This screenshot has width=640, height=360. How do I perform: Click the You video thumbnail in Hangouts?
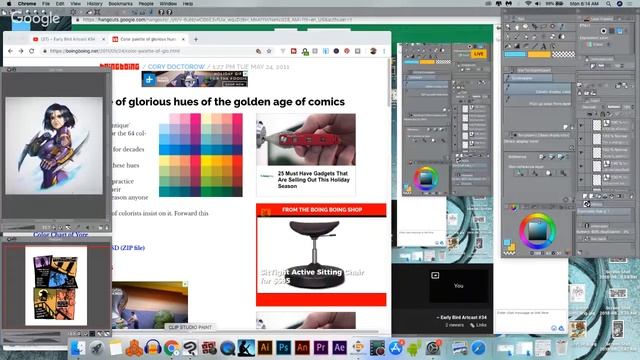[458, 286]
